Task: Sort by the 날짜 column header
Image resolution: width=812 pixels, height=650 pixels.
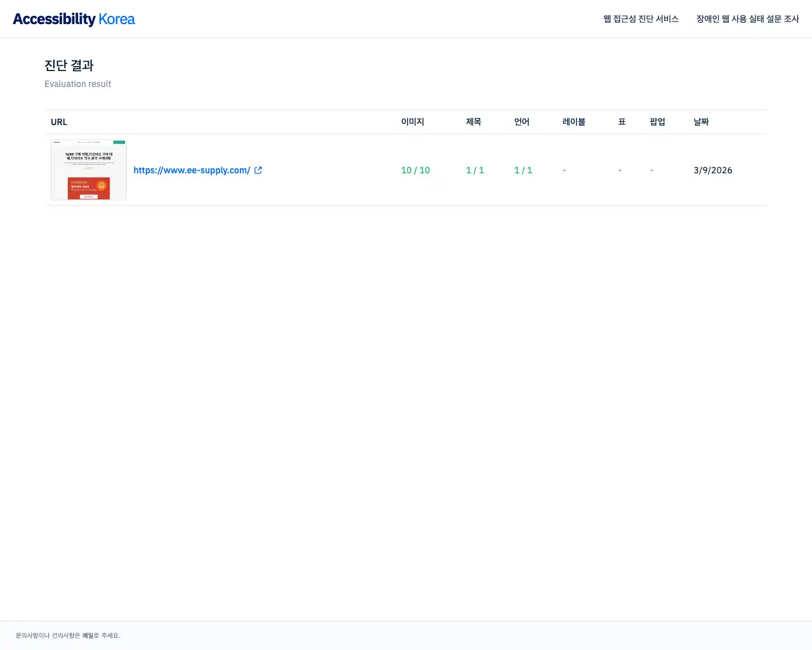Action: tap(701, 122)
